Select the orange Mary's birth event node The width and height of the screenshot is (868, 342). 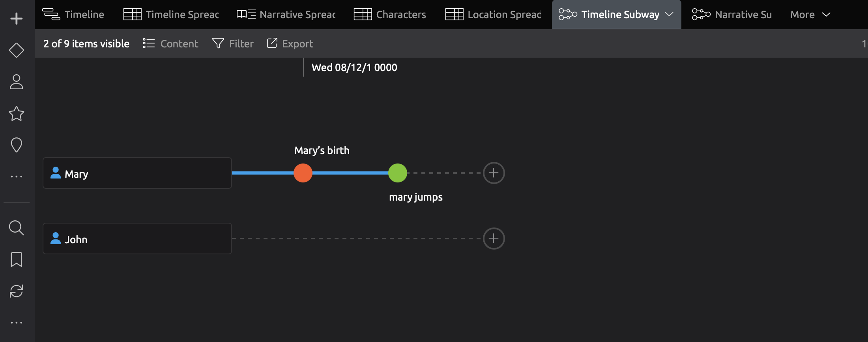pyautogui.click(x=303, y=173)
